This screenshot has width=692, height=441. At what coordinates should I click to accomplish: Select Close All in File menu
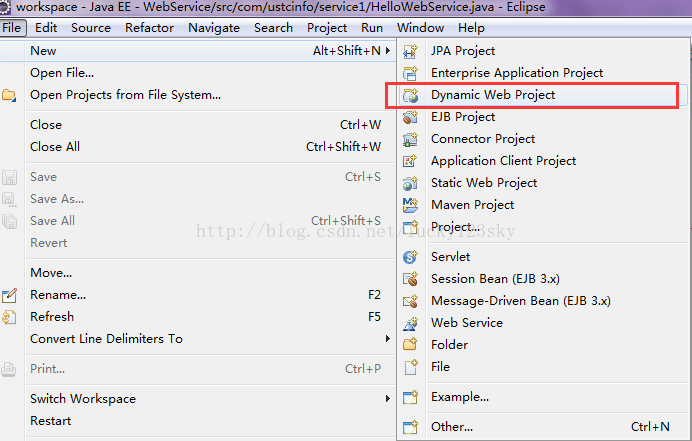click(x=55, y=147)
